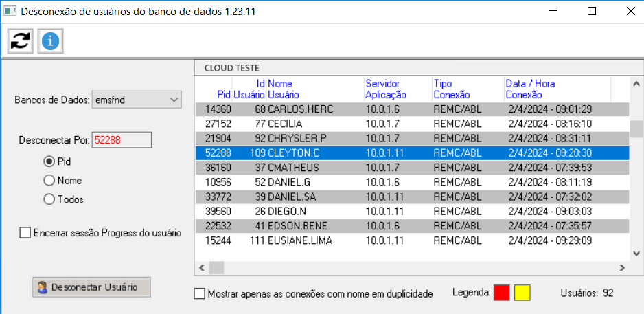This screenshot has width=644, height=314.
Task: Click the yellow legend swatch
Action: (522, 293)
